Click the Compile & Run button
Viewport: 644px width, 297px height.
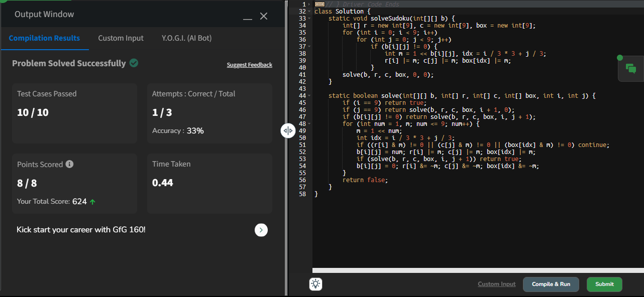pos(551,284)
